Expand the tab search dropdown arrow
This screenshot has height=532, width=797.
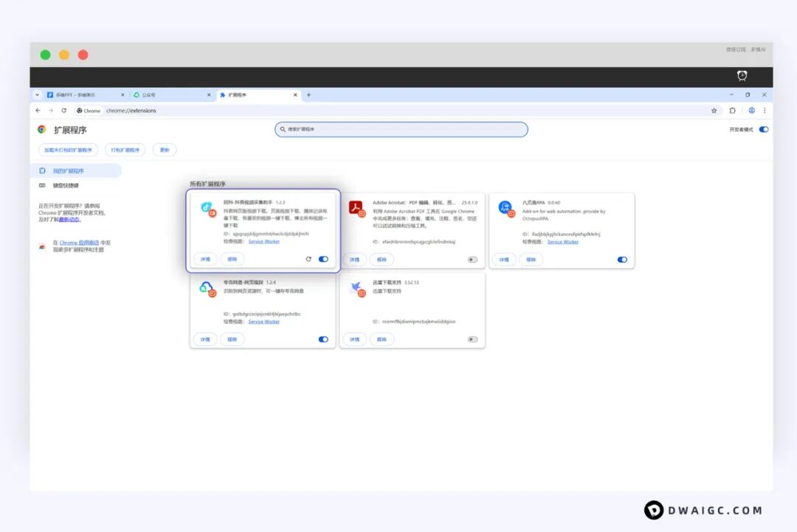(38, 94)
